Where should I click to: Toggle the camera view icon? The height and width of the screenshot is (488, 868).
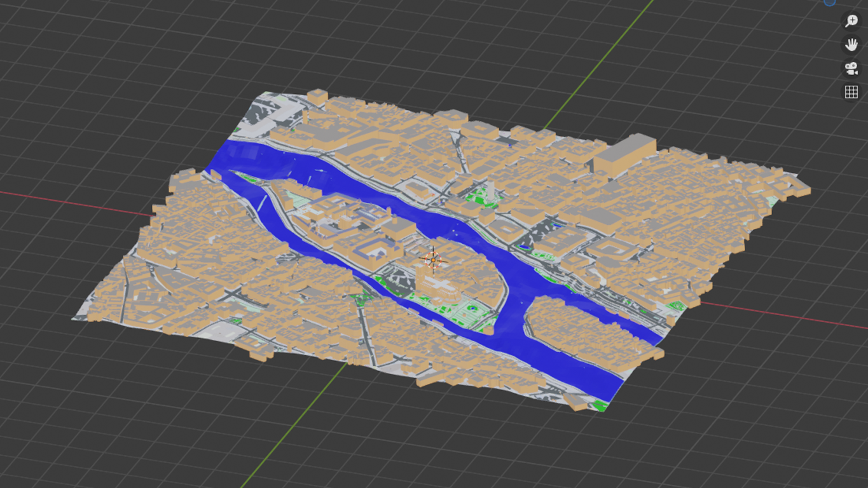(x=851, y=68)
